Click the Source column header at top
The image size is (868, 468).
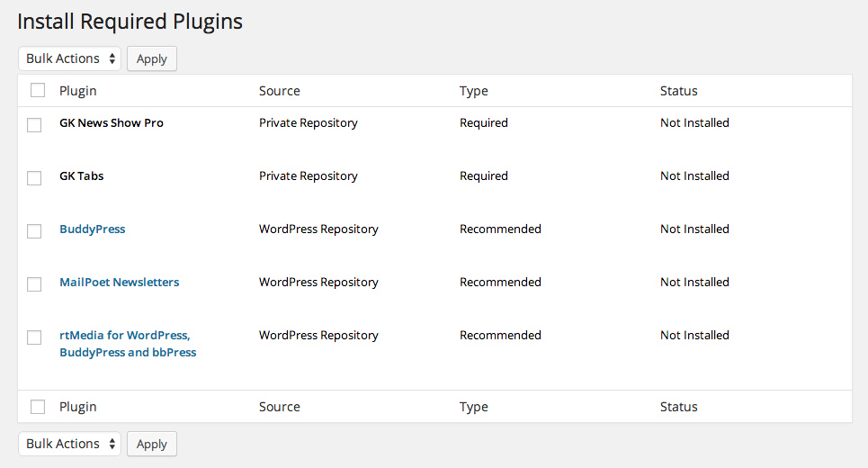coord(280,91)
